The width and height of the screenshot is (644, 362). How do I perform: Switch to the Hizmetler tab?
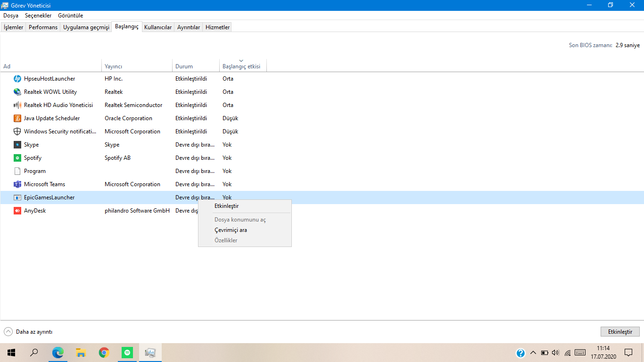pos(218,27)
